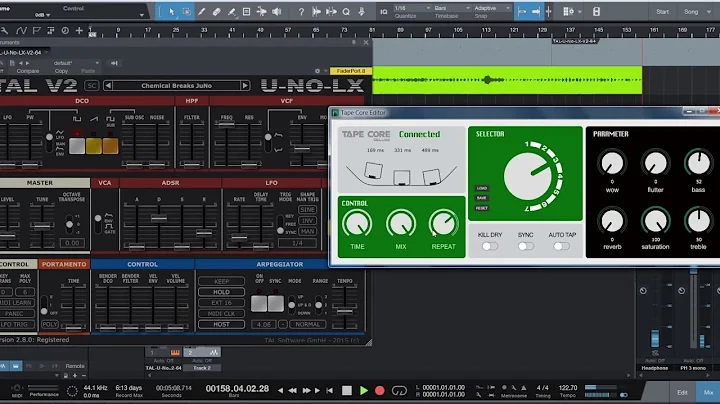The image size is (720, 404).
Task: Open the Adaptive Snap dropdown
Action: 492,8
